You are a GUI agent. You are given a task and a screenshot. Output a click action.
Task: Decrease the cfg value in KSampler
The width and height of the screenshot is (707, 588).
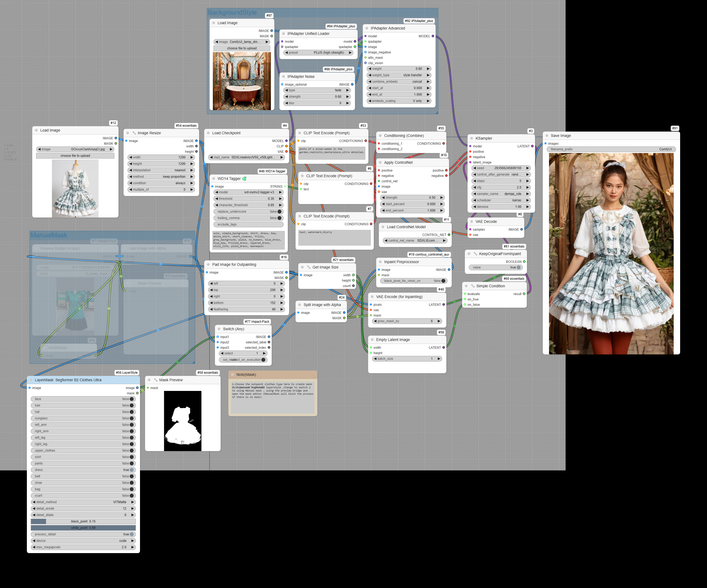[x=474, y=187]
